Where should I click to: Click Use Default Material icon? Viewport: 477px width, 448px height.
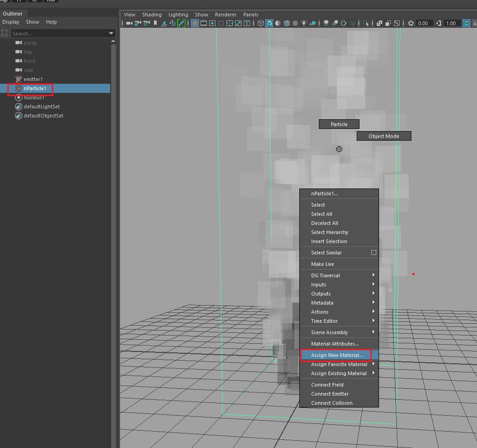click(x=278, y=23)
